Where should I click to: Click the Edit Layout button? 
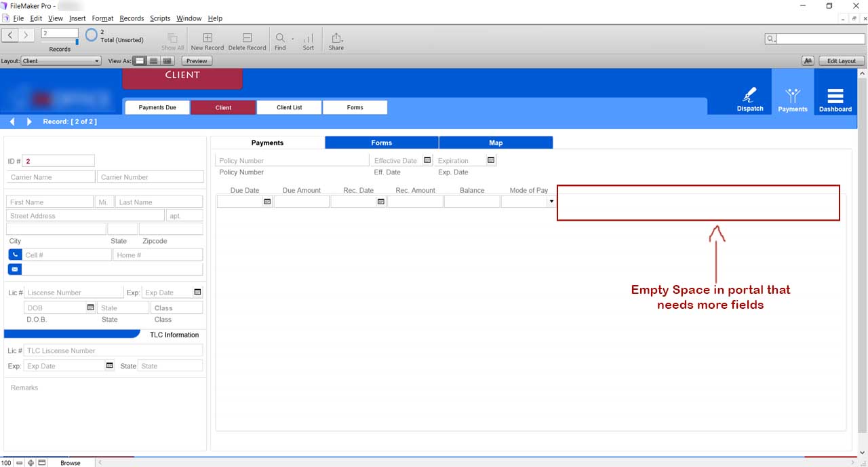coord(842,61)
